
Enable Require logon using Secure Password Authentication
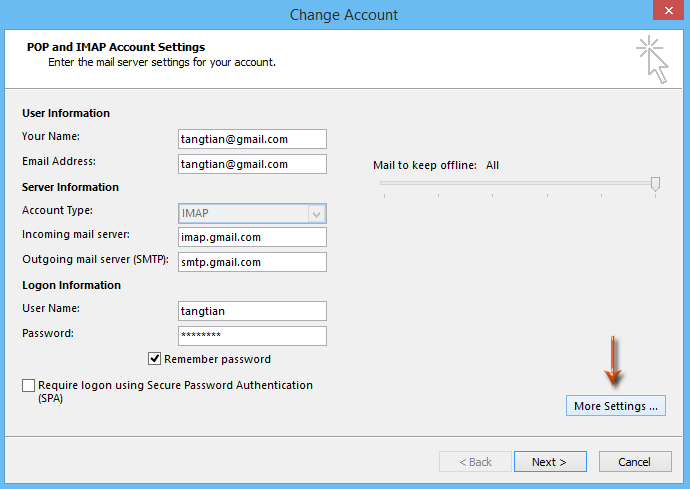(29, 386)
